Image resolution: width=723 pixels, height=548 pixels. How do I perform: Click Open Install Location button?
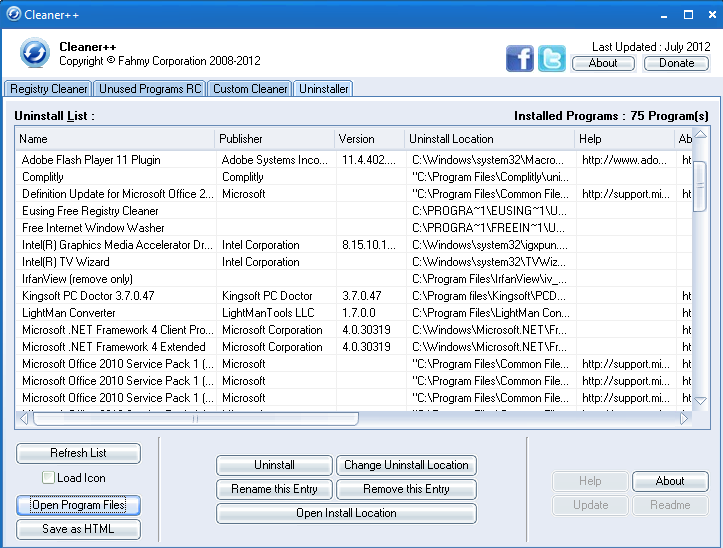click(x=346, y=513)
